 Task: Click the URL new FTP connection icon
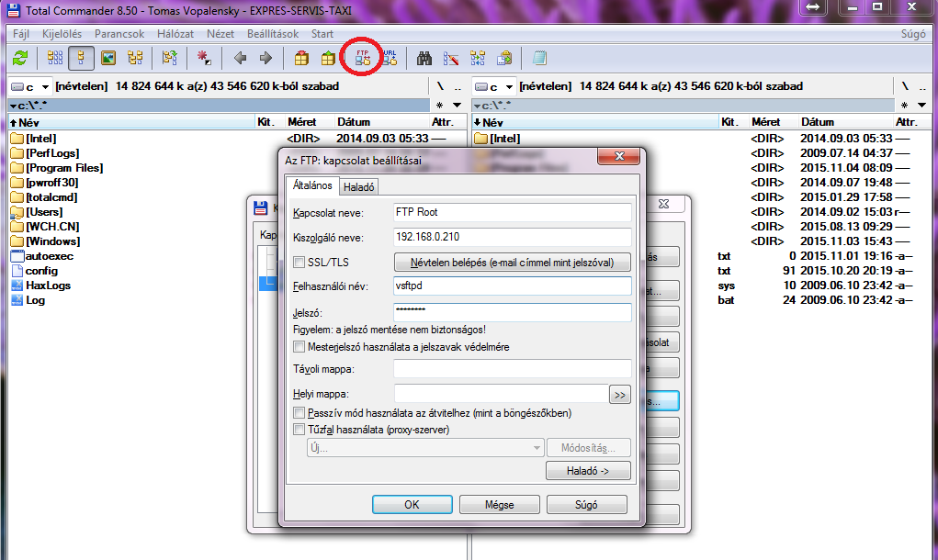(390, 58)
